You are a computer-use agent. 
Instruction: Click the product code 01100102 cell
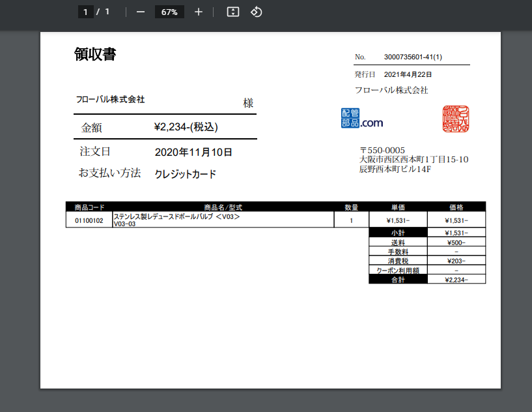click(89, 221)
